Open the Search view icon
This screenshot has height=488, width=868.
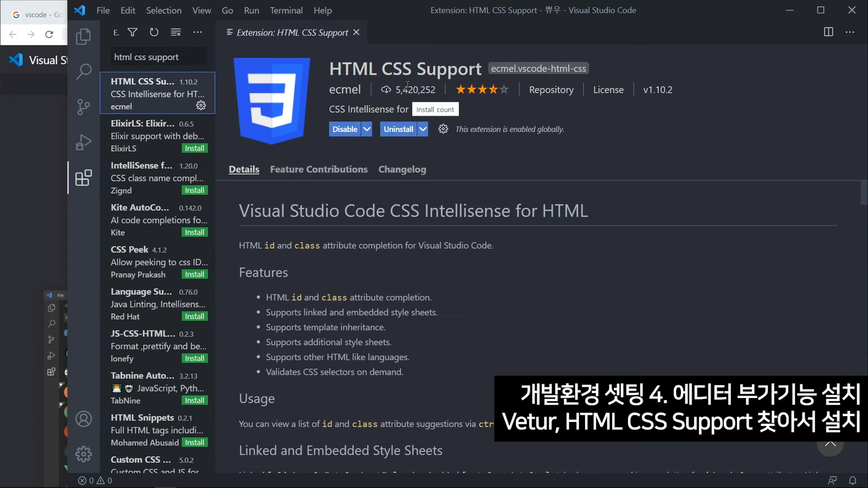(x=83, y=71)
